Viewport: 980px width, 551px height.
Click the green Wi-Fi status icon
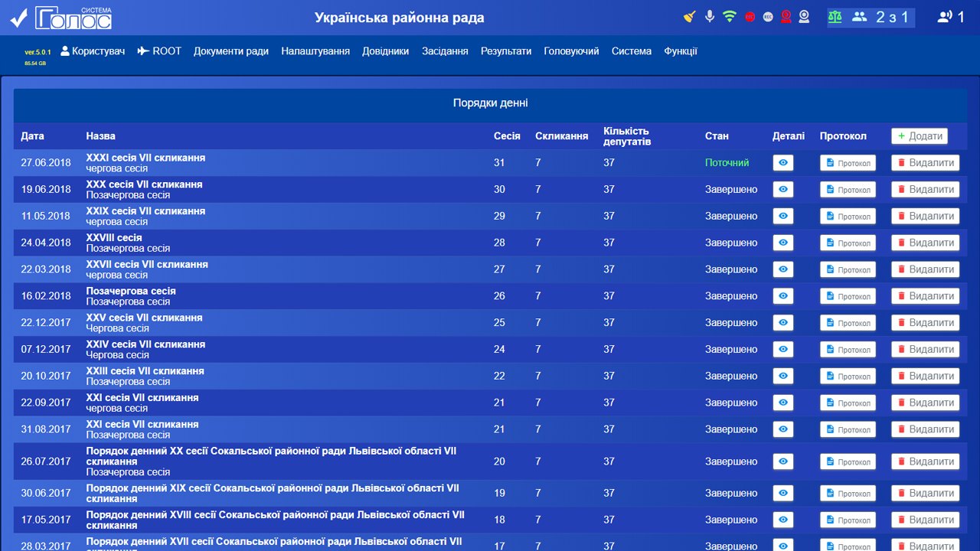pyautogui.click(x=730, y=16)
